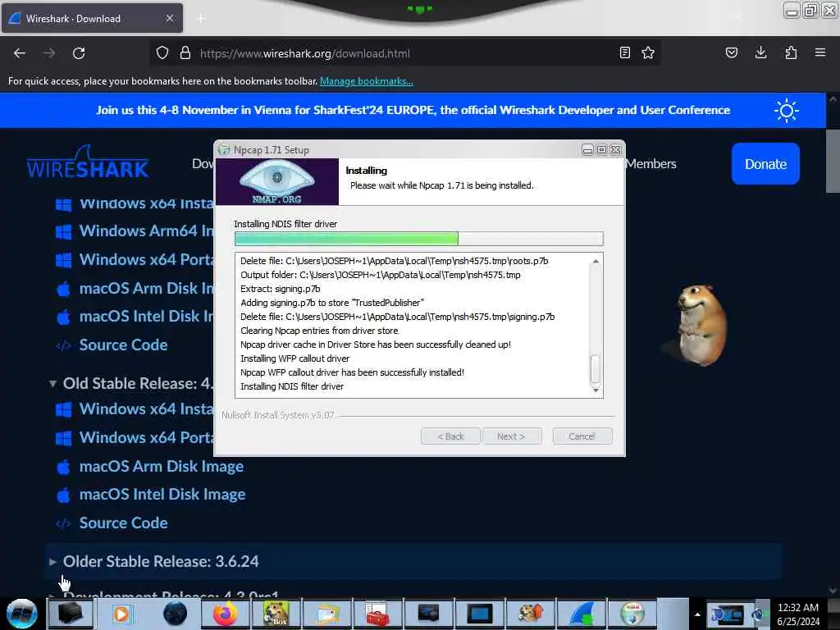Click macOS Arm Disk Image Apple icon, top list
The width and height of the screenshot is (840, 630).
[63, 289]
